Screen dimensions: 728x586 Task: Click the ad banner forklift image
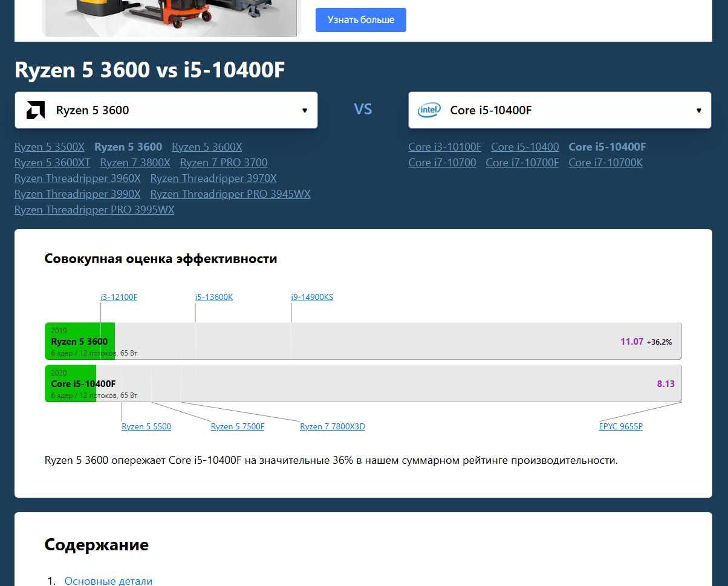[x=170, y=18]
